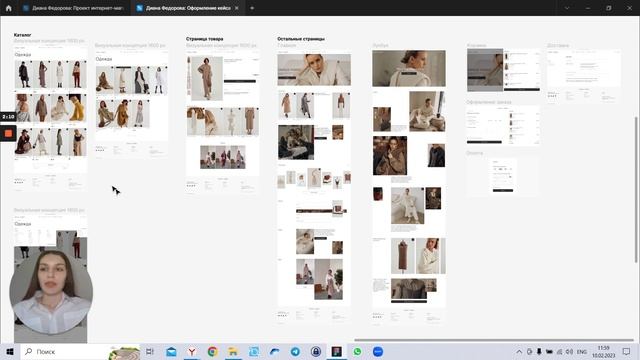Open the battery status tray icon

(549, 351)
